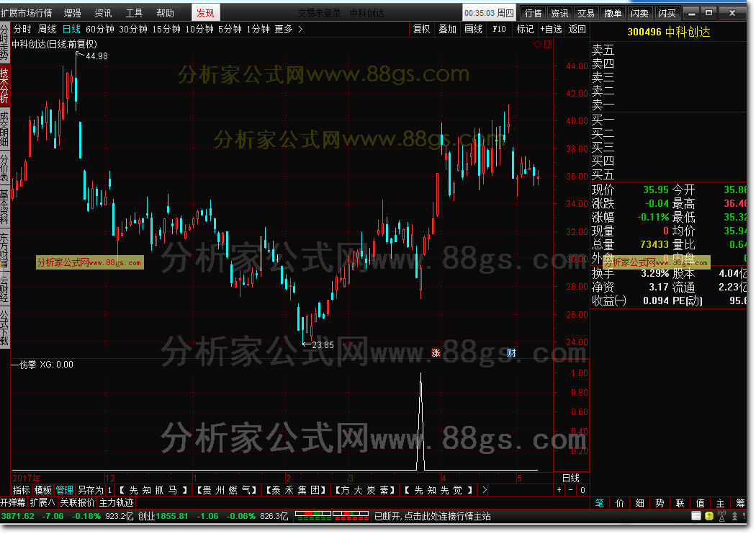Click the 复权 toolbar button
Viewport: 756px width, 534px height.
(x=421, y=30)
